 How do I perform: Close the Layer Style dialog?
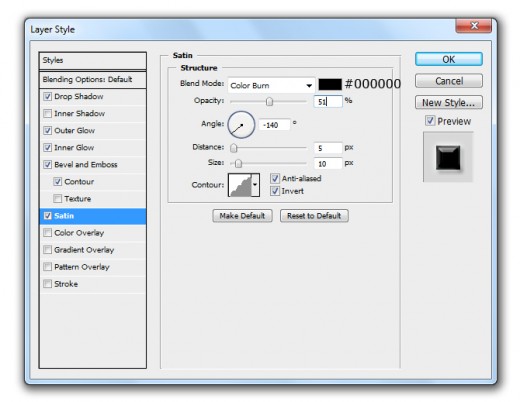tap(474, 26)
